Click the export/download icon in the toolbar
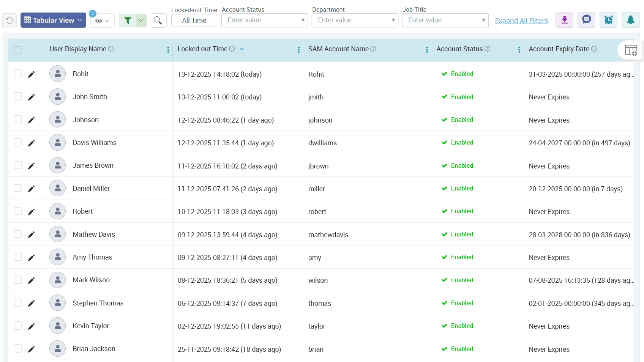The height and width of the screenshot is (362, 644). pyautogui.click(x=564, y=20)
